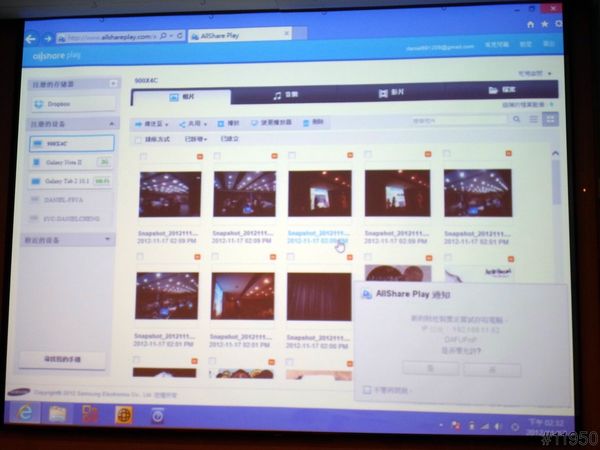600x450 pixels.
Task: Select the Files tab
Action: tap(502, 90)
